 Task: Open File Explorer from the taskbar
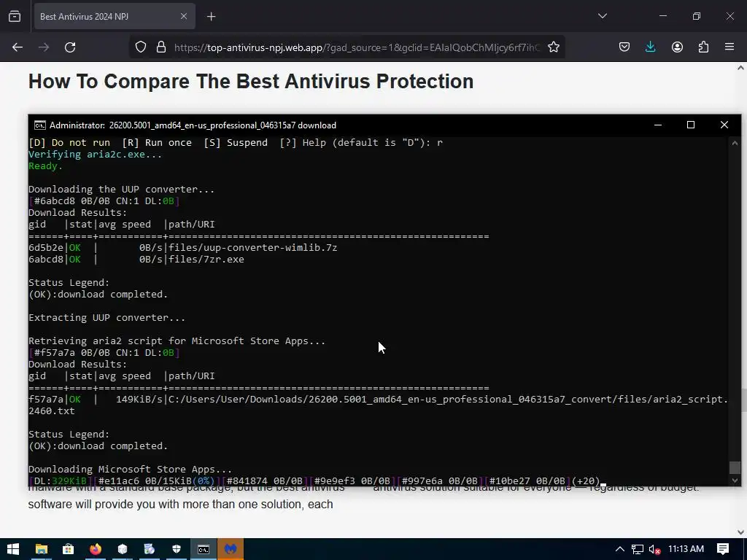(42, 549)
